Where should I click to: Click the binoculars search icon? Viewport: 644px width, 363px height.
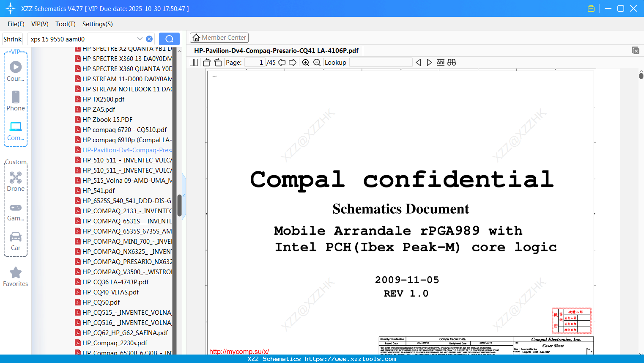point(452,63)
